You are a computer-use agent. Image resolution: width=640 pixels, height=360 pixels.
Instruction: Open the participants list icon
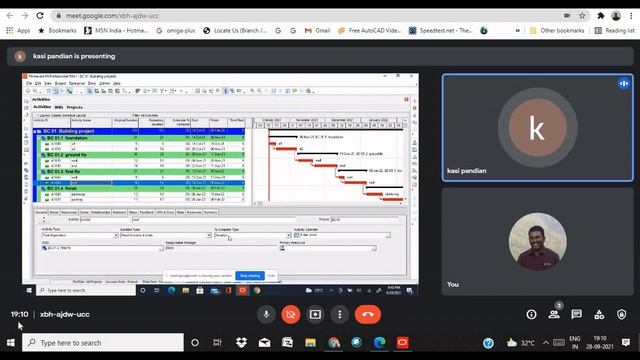554,314
